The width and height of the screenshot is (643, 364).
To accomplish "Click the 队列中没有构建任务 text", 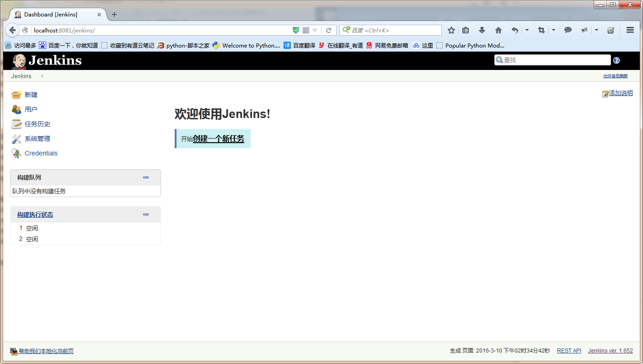I will (x=39, y=191).
